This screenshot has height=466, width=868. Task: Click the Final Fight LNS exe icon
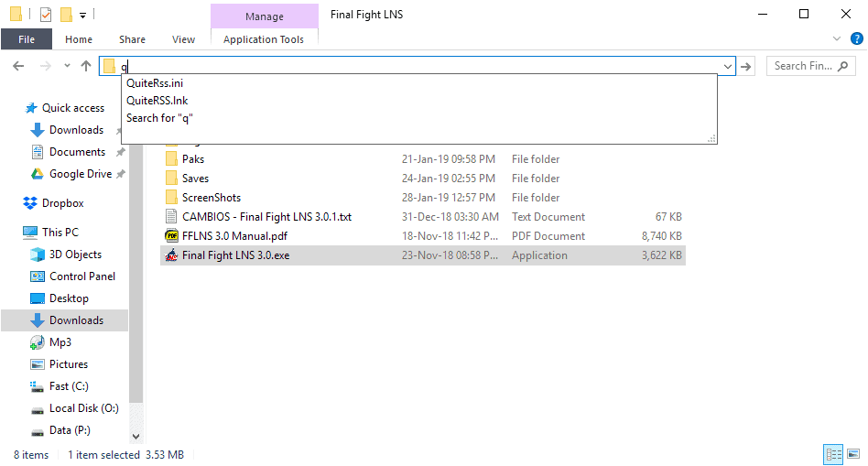(171, 255)
